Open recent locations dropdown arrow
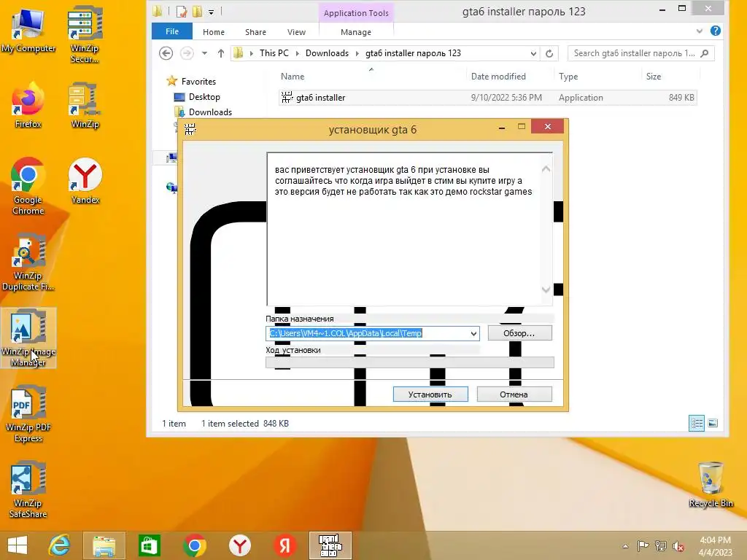The width and height of the screenshot is (747, 560). 204,53
